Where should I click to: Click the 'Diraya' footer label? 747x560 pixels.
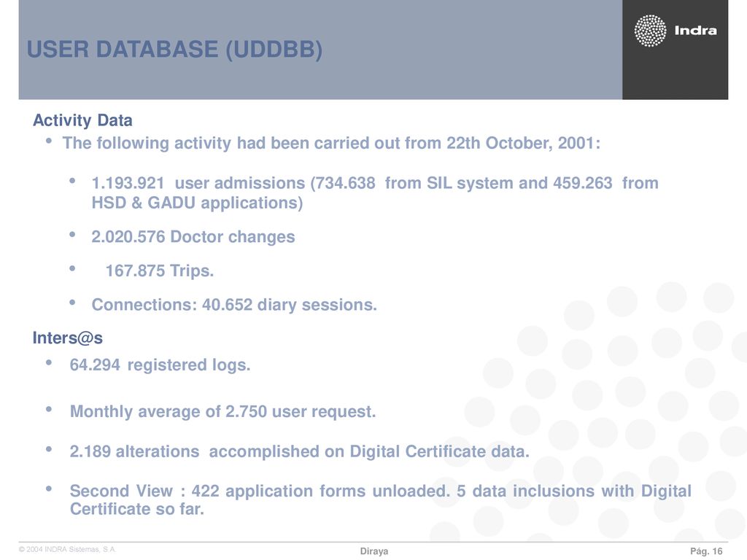[374, 551]
